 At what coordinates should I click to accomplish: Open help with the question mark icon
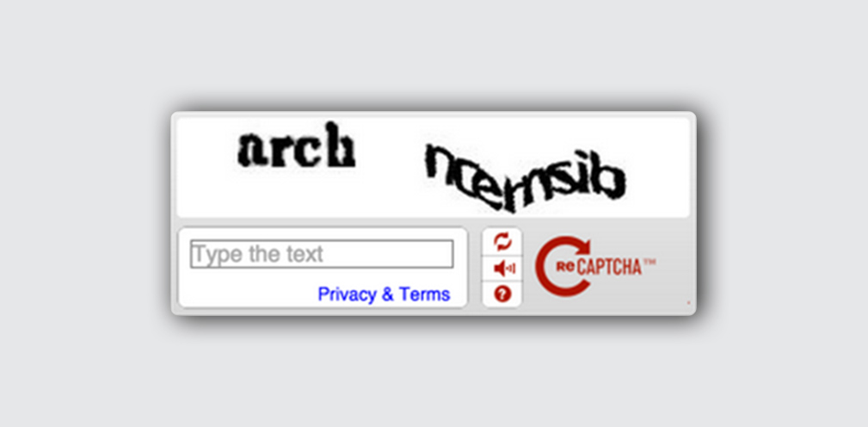(502, 294)
